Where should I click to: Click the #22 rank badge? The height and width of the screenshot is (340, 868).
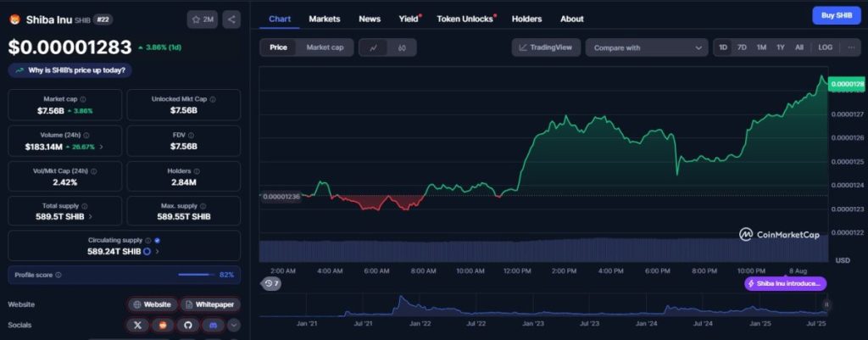[103, 20]
